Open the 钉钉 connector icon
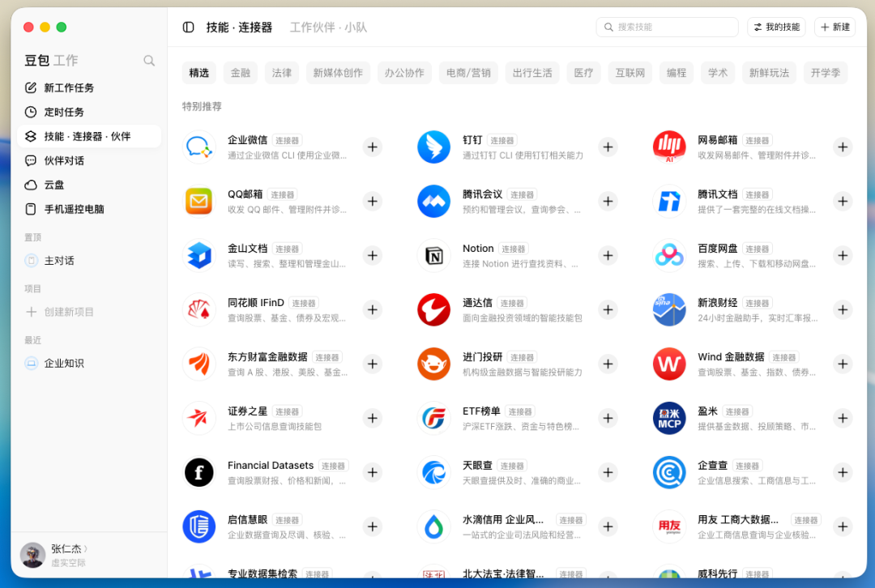The image size is (875, 588). 434,147
